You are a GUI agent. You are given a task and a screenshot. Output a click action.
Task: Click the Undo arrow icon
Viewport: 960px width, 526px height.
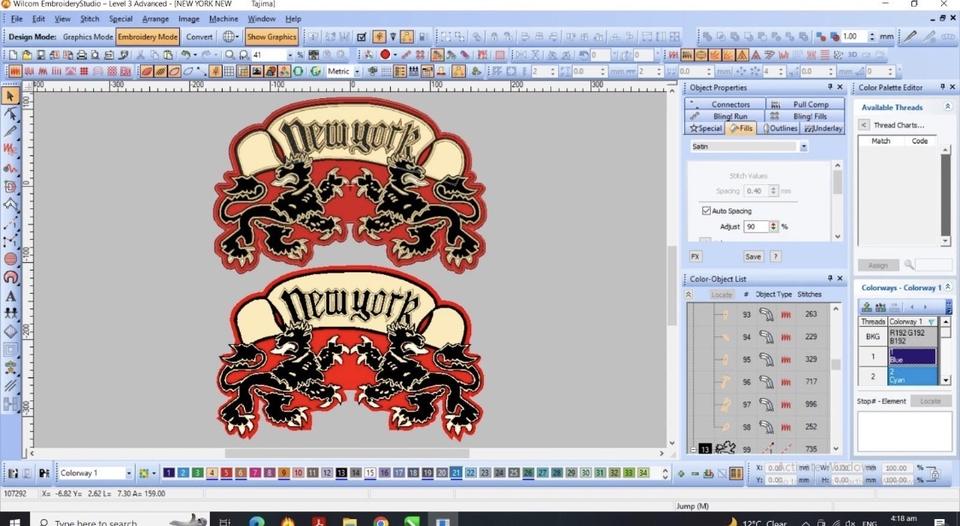pos(186,55)
